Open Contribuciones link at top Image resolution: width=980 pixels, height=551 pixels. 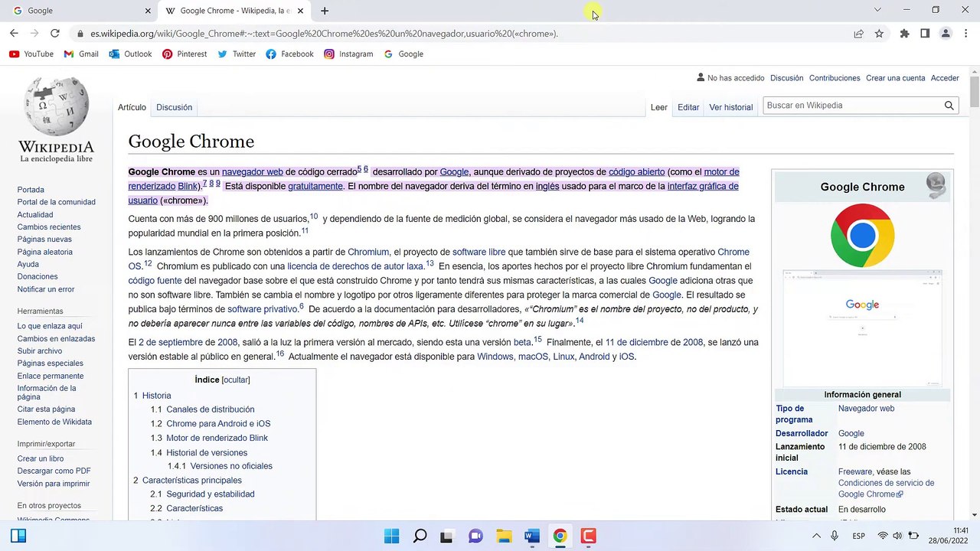pyautogui.click(x=835, y=78)
